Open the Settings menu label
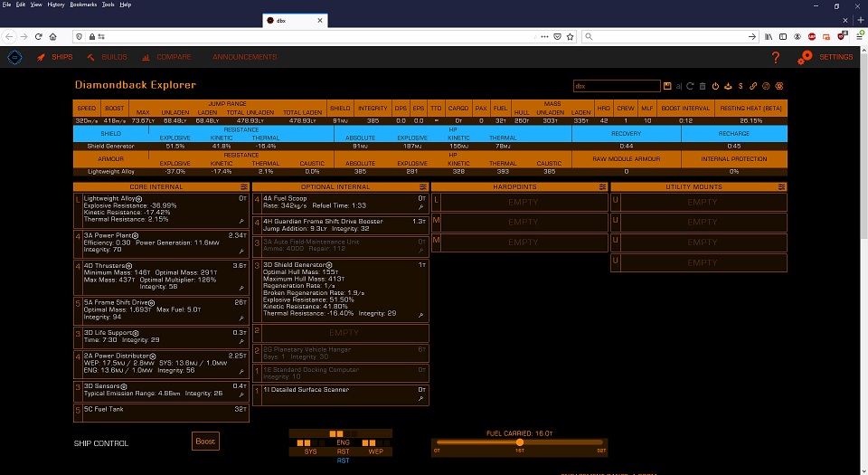 pyautogui.click(x=835, y=57)
